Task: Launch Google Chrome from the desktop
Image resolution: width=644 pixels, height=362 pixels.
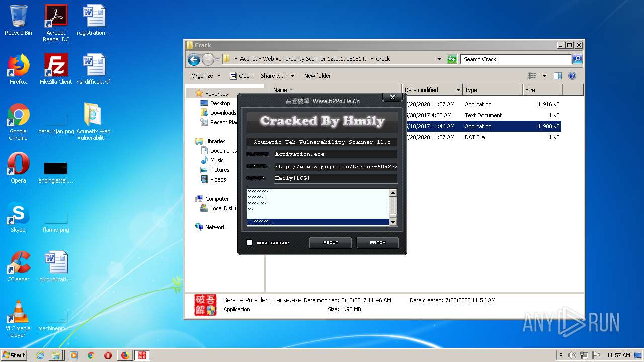Action: 18,121
